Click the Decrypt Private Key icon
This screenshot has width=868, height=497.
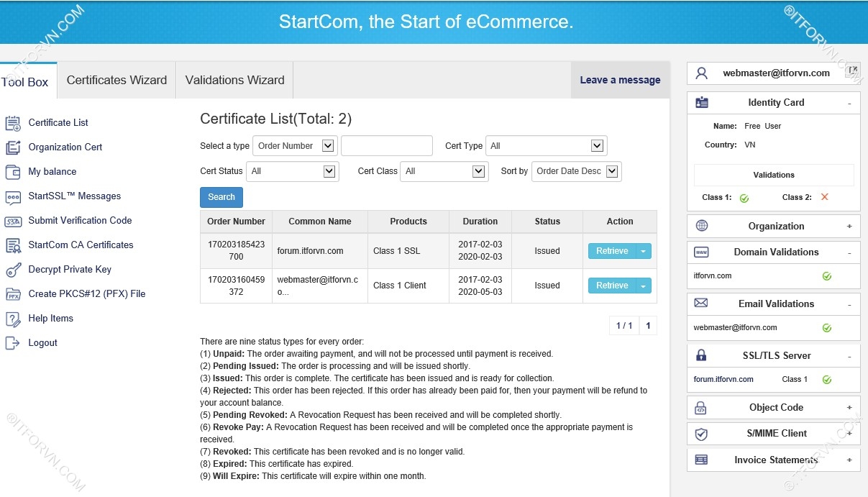(x=13, y=270)
